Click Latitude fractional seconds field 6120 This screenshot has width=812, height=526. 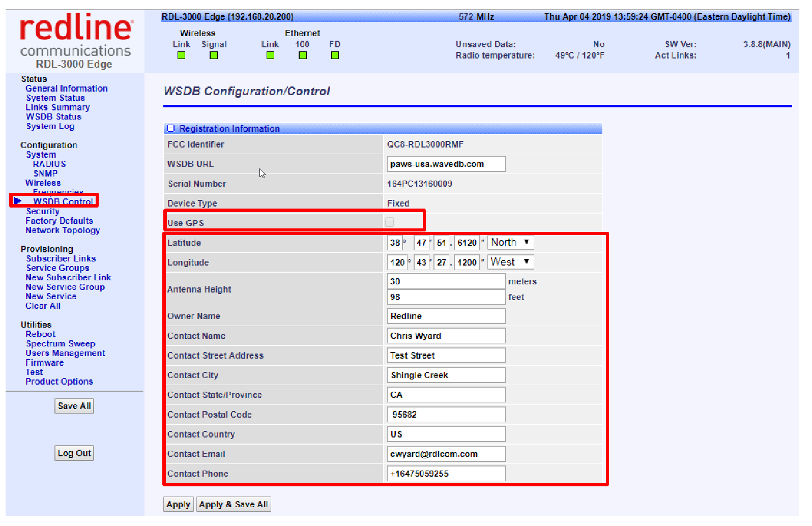click(x=467, y=243)
